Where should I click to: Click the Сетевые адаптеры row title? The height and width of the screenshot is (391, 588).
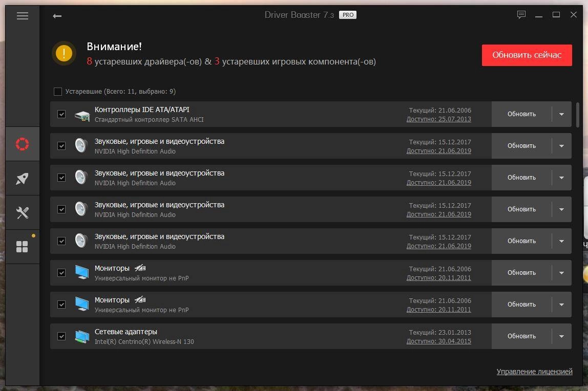pos(125,332)
